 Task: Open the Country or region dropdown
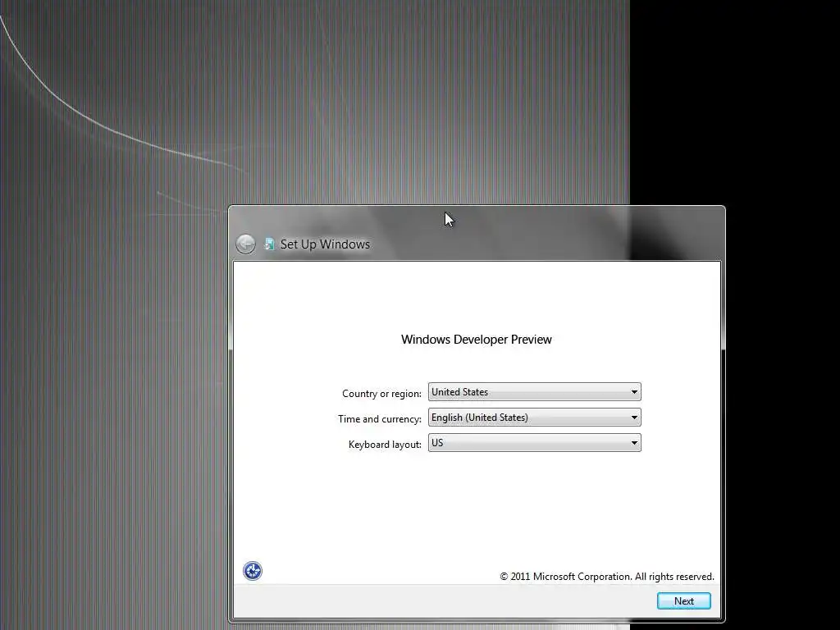pos(534,391)
